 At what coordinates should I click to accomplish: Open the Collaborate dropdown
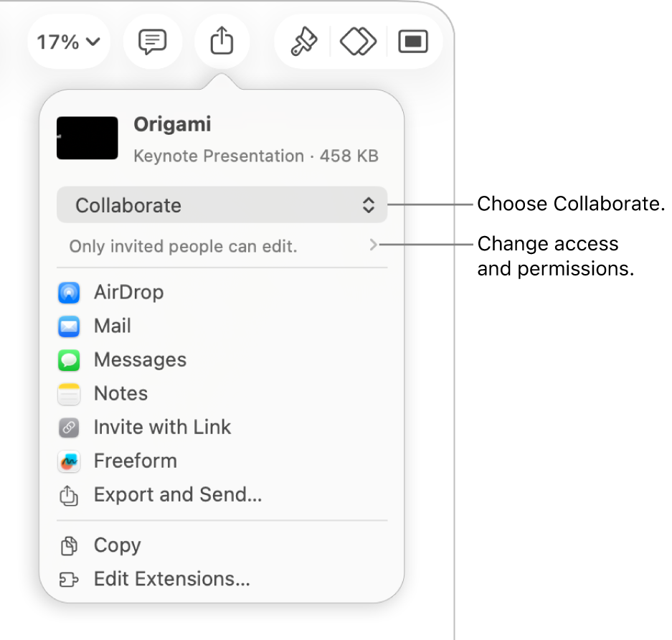point(222,205)
